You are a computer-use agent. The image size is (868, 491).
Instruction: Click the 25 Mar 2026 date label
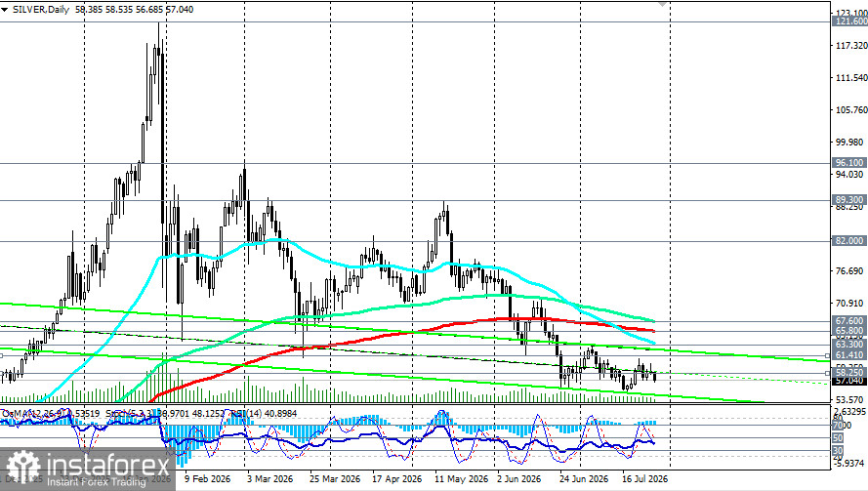(x=335, y=479)
